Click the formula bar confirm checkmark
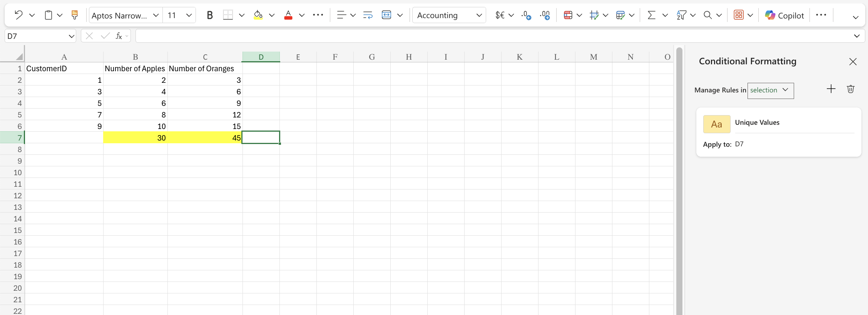 click(105, 36)
